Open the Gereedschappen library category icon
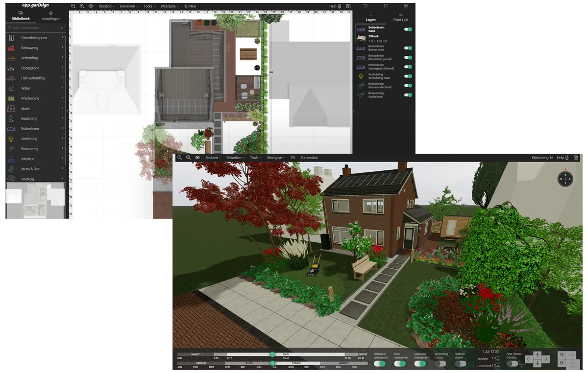This screenshot has width=588, height=373. [x=11, y=38]
